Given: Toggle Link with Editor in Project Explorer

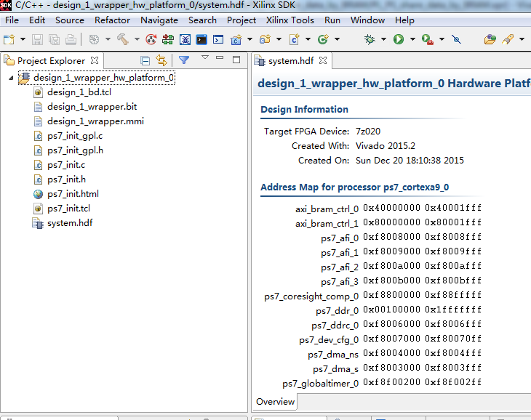Looking at the screenshot, I should (x=161, y=60).
